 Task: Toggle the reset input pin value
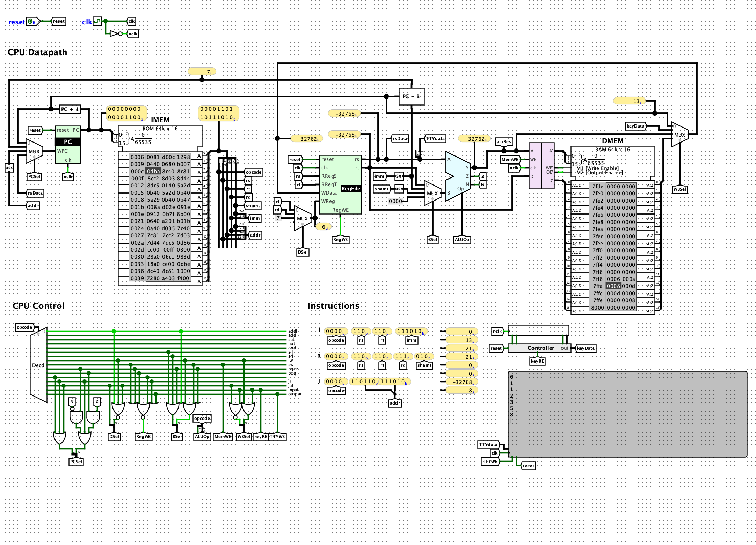pos(31,22)
